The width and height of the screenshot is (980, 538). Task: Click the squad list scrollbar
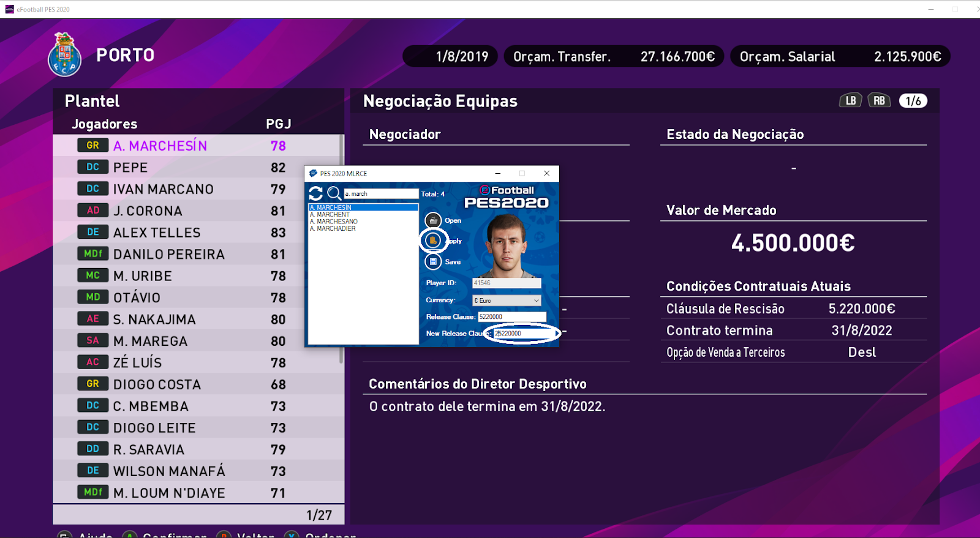point(341,248)
